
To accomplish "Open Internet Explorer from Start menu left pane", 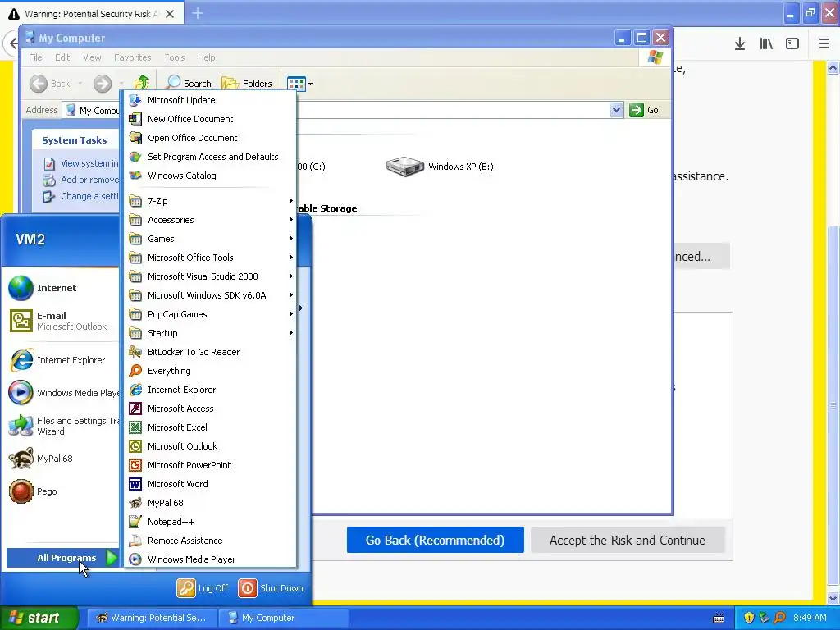I will pyautogui.click(x=62, y=360).
